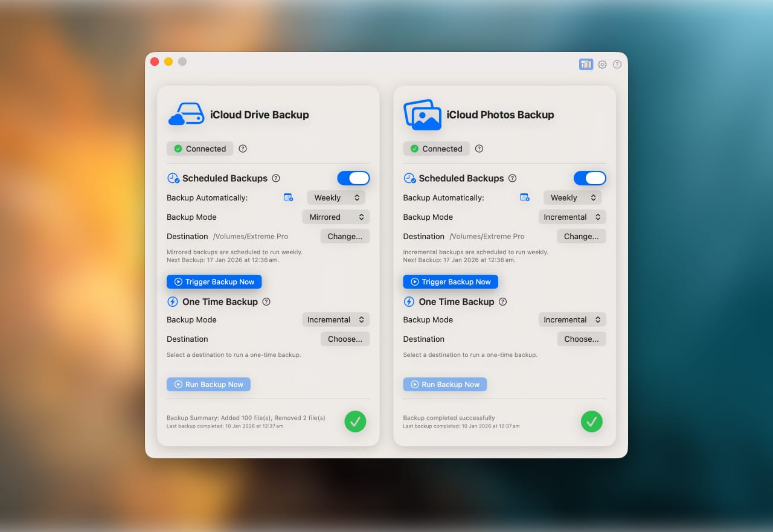
Task: Close window with red button
Action: 155,62
